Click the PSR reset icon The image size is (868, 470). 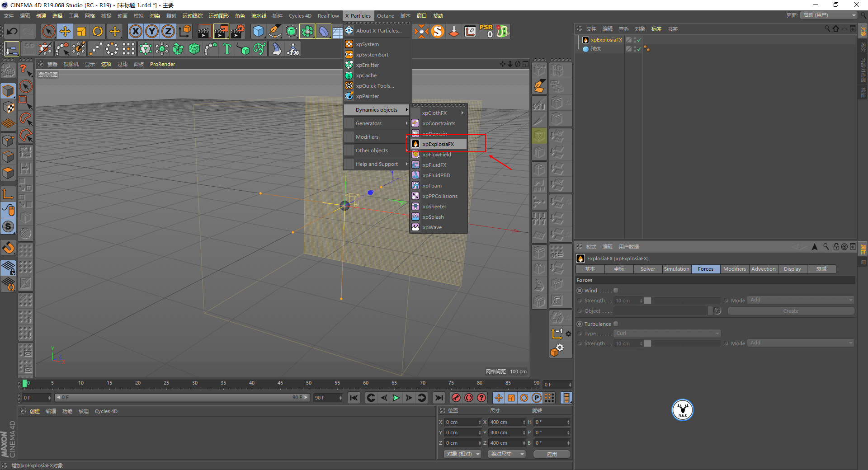click(486, 31)
